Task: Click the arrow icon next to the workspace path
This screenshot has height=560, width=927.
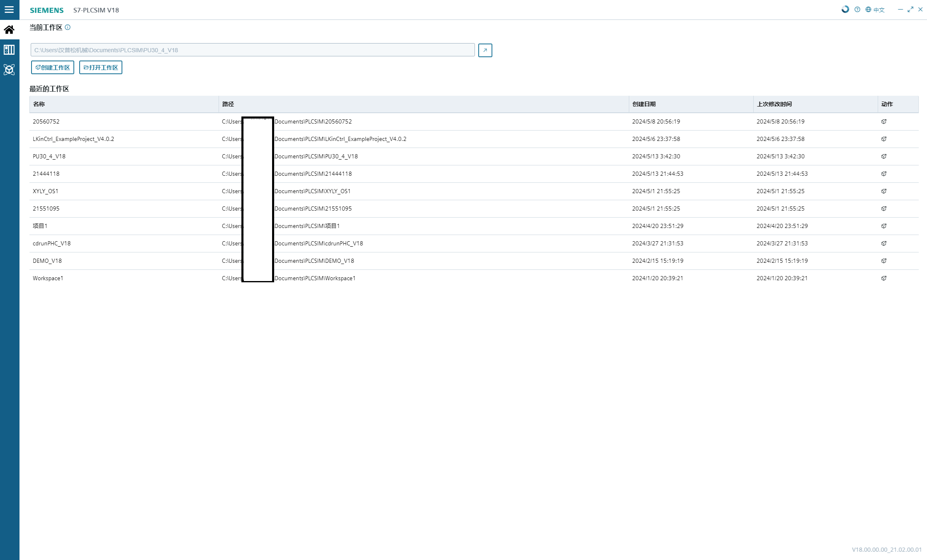Action: (485, 50)
